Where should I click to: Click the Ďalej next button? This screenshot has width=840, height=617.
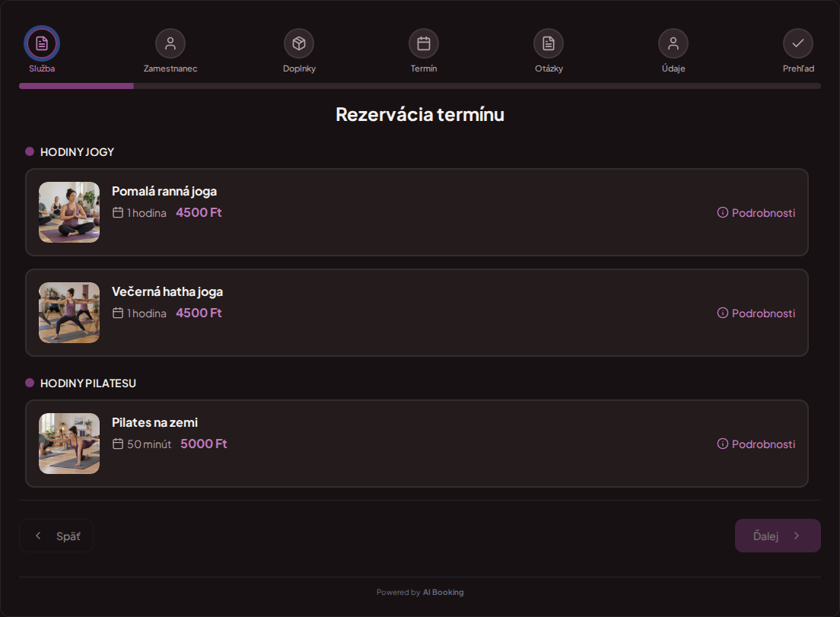click(778, 536)
